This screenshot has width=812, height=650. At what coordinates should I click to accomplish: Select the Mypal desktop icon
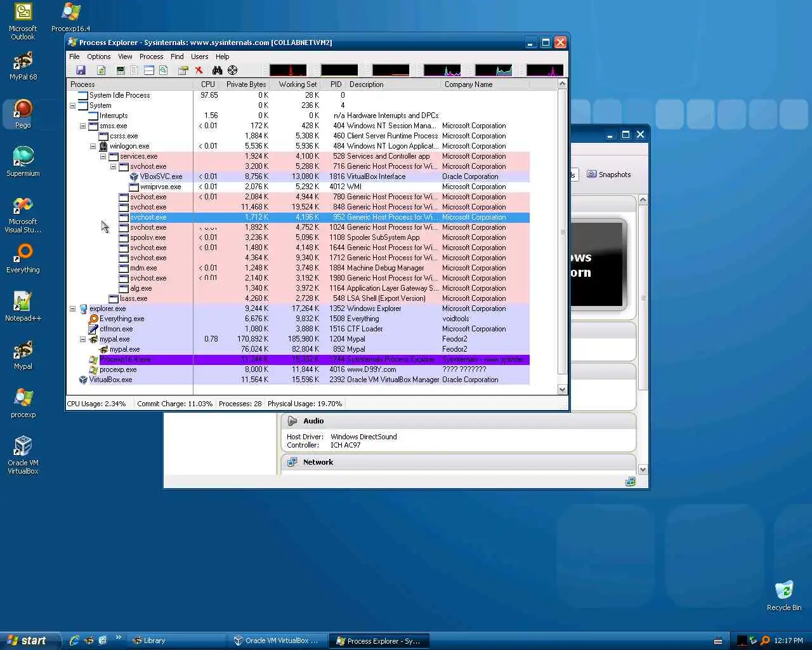[x=23, y=355]
